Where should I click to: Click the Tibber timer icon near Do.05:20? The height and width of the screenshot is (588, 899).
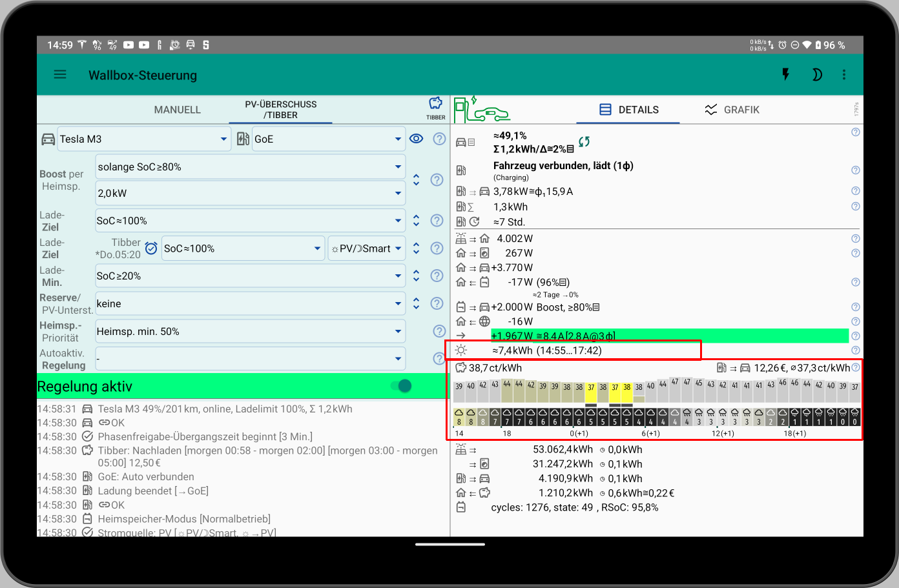(151, 248)
